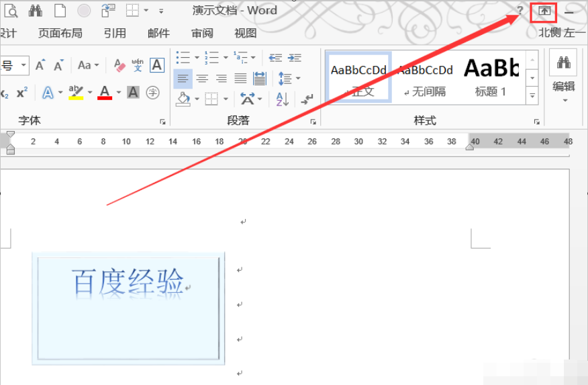Open customize quick access toolbar dropdown

[161, 11]
